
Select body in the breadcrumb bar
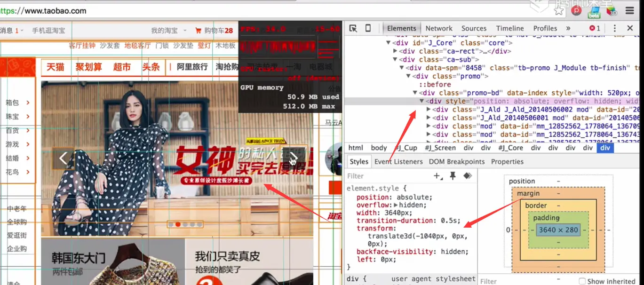379,148
